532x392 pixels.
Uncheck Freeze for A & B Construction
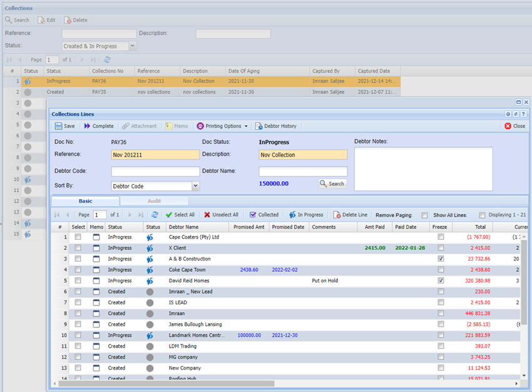(441, 259)
